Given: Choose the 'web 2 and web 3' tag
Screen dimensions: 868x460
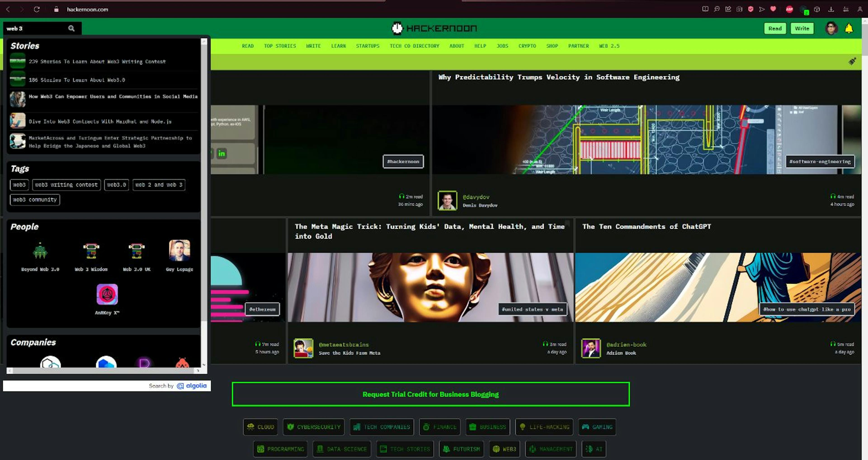Looking at the screenshot, I should tap(159, 185).
